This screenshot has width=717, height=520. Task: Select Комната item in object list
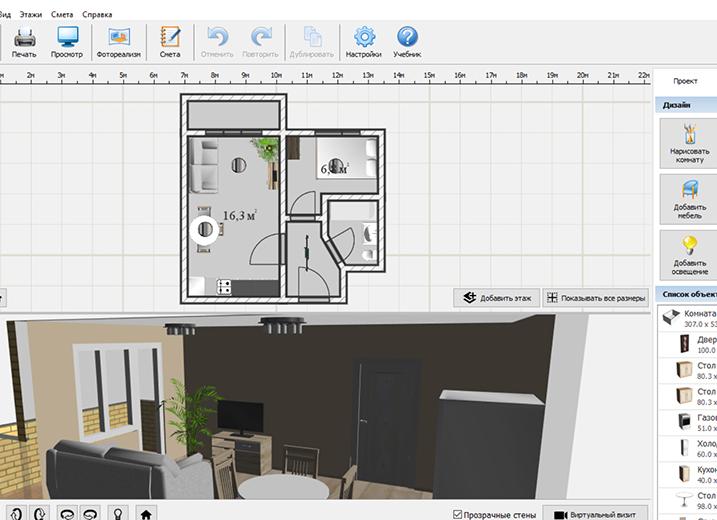tap(690, 319)
